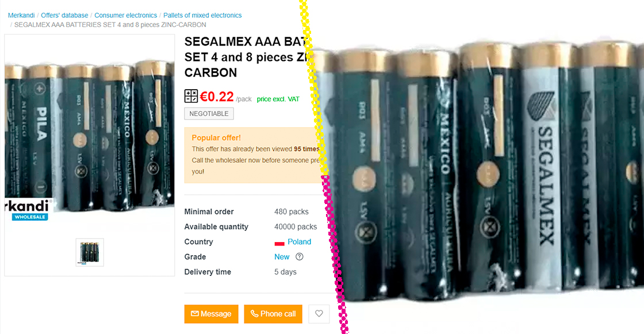Navigate to Pallets of mixed electronics

click(x=202, y=15)
